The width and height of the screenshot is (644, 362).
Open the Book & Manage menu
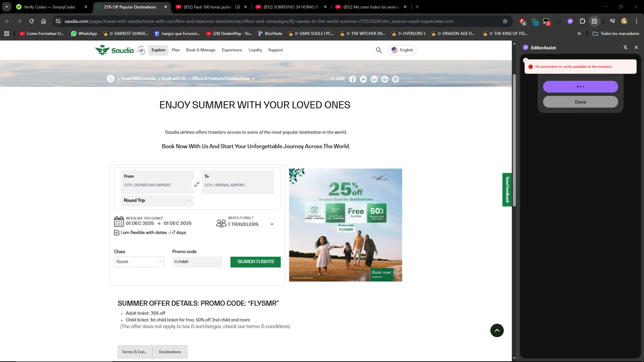(x=200, y=50)
